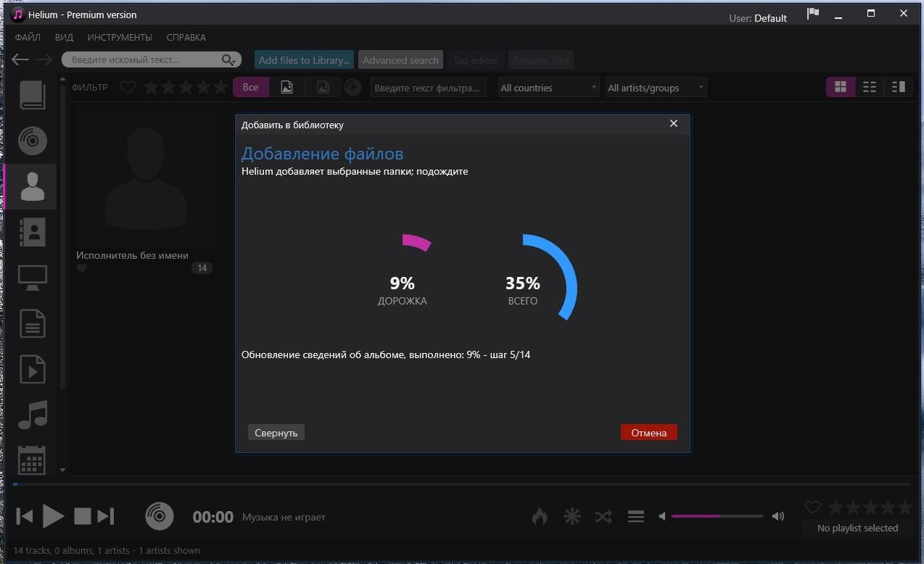Click Add files to Library button

click(x=305, y=60)
